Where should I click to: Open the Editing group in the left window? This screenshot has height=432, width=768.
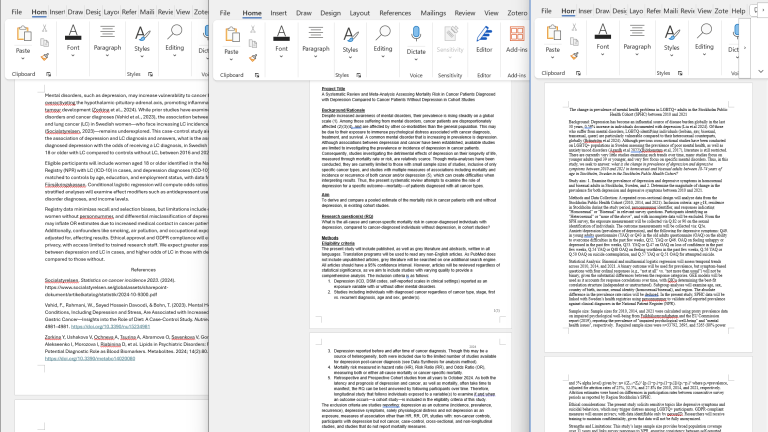(x=174, y=41)
